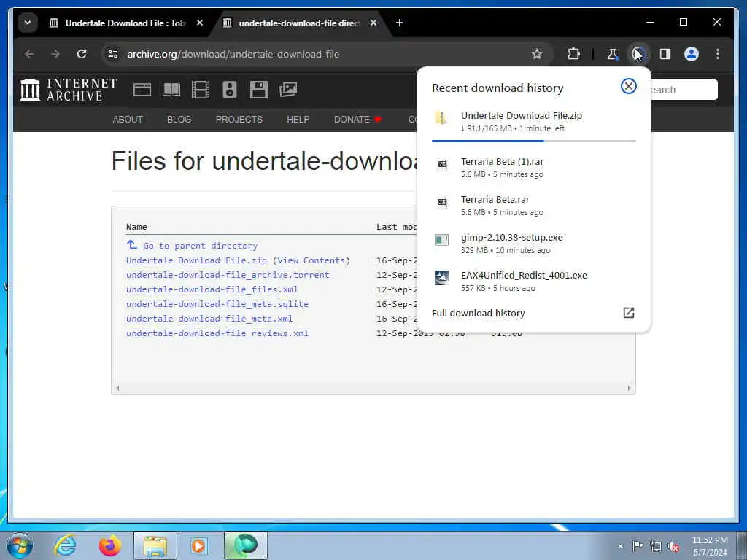
Task: Open the Windows Start menu
Action: (20, 545)
